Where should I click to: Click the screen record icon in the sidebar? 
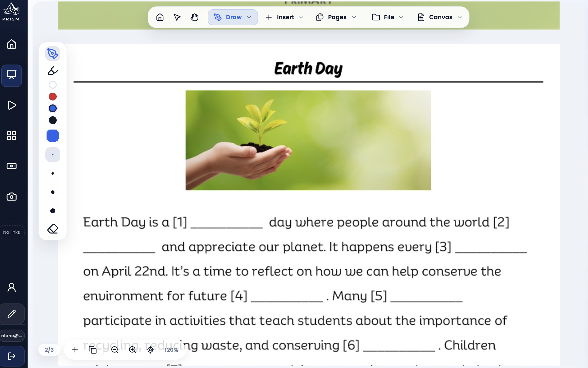point(12,166)
